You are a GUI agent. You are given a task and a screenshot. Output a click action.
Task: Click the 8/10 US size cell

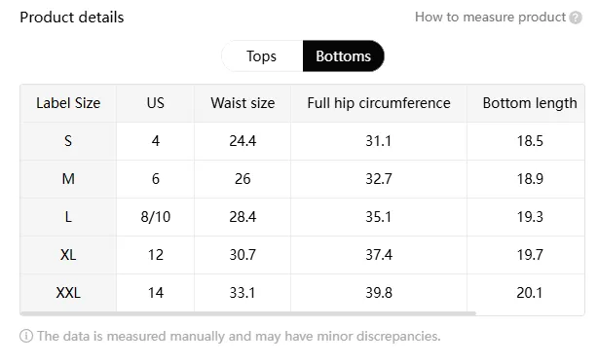coord(156,217)
